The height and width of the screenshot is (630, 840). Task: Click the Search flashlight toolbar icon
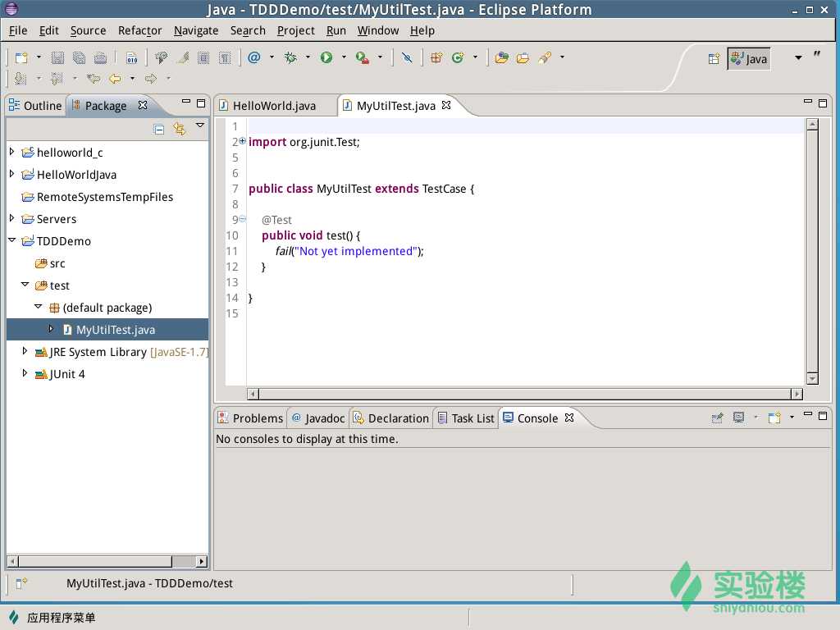[545, 57]
